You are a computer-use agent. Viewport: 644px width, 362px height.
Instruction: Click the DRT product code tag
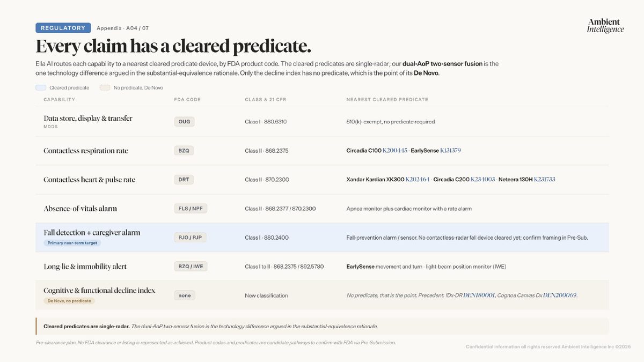tap(184, 180)
